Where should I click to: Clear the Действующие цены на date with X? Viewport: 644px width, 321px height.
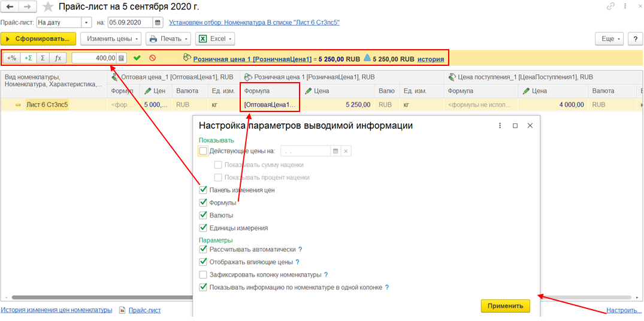click(x=346, y=151)
